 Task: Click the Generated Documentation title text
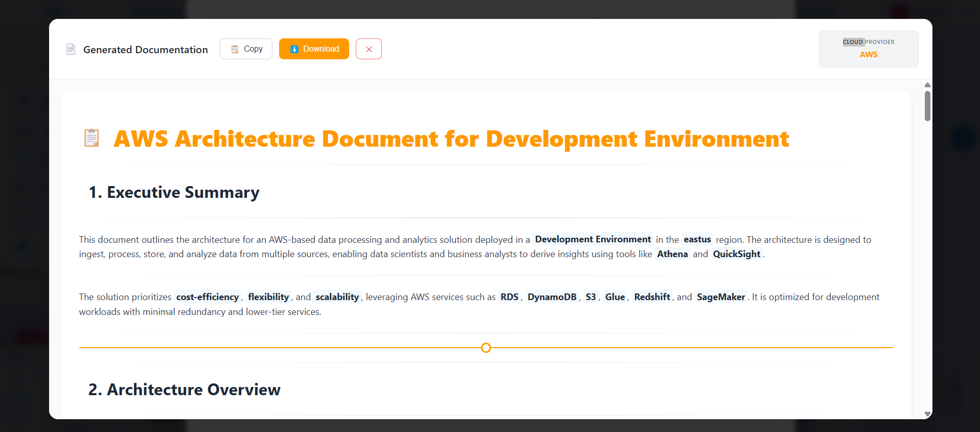tap(145, 50)
